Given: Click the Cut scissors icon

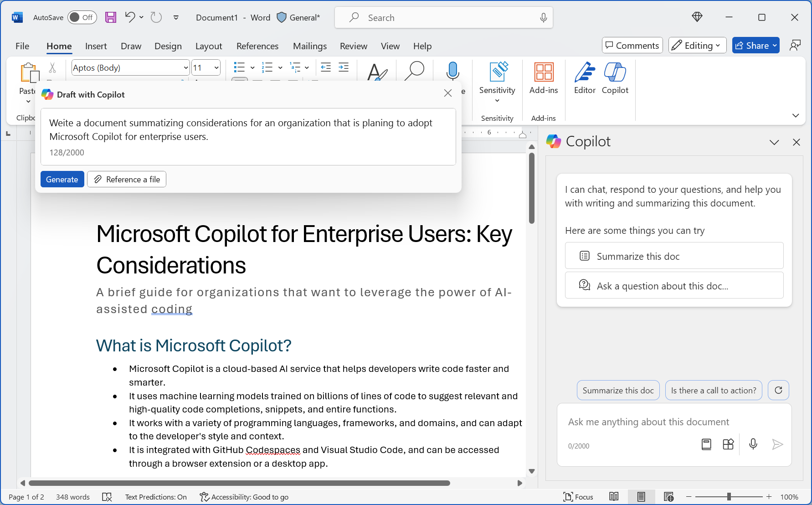Looking at the screenshot, I should click(52, 68).
